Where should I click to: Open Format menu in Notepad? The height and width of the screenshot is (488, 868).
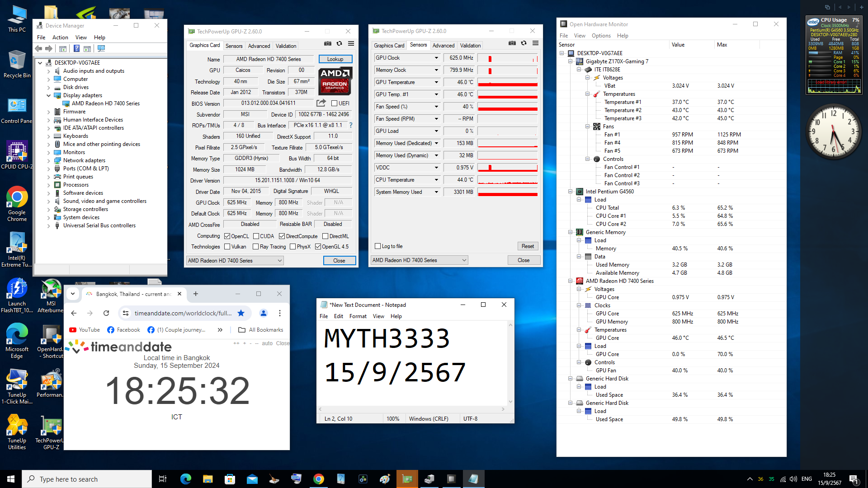[x=358, y=316]
